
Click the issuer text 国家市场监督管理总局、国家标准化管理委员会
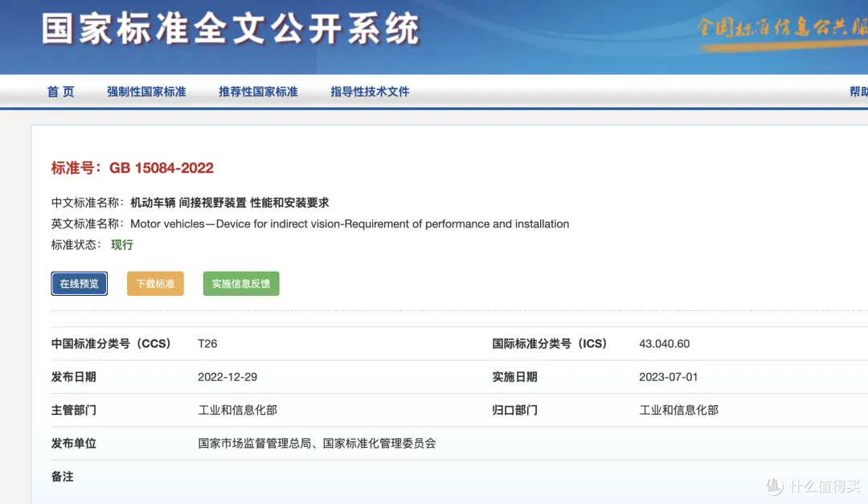[317, 444]
